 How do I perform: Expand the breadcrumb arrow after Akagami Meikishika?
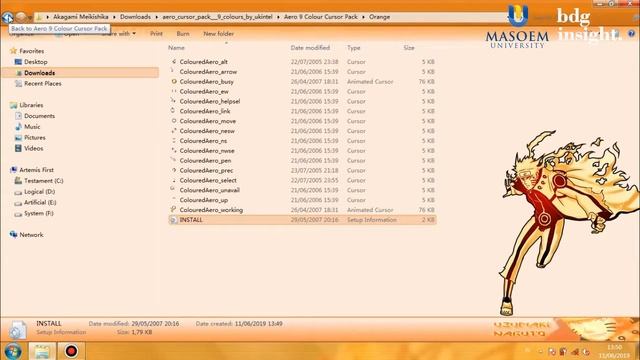pyautogui.click(x=114, y=17)
